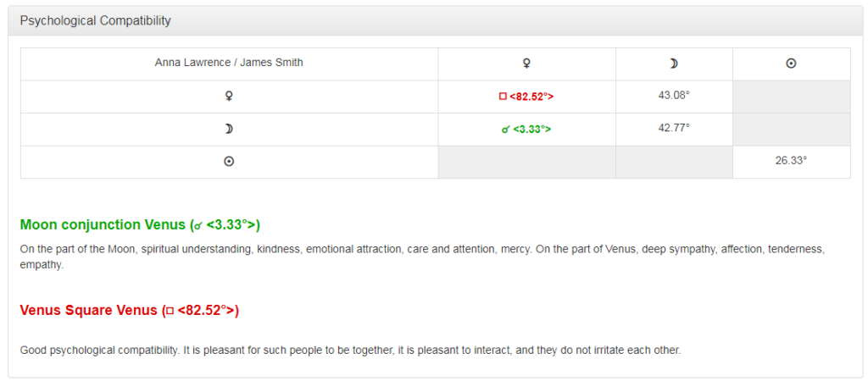Image resolution: width=868 pixels, height=381 pixels.
Task: Select the Sun symbol in the row header
Action: tap(229, 162)
